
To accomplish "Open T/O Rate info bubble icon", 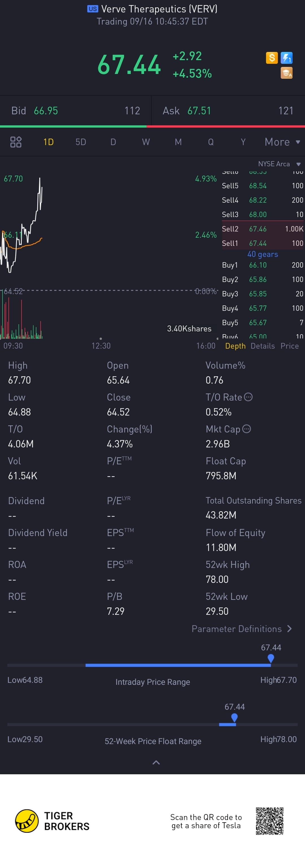I will point(248,397).
